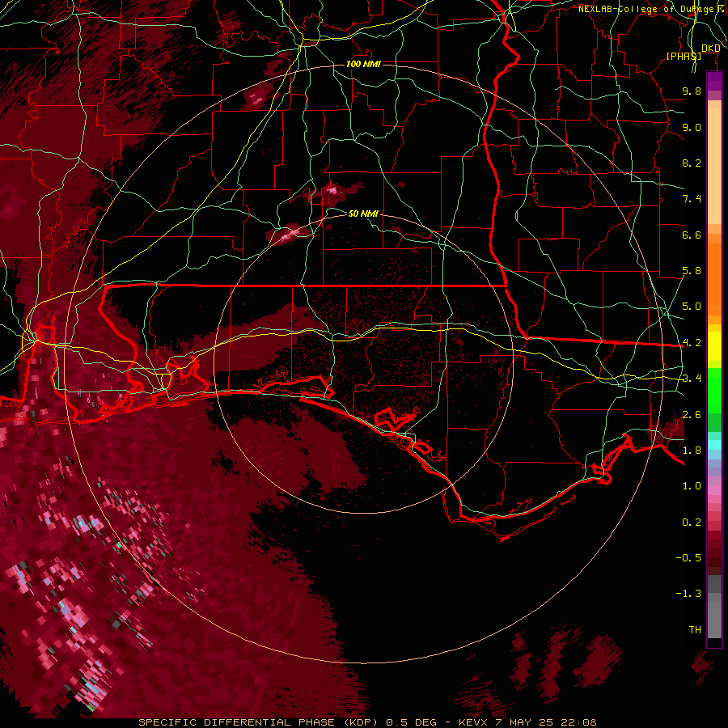
Task: Select the -1.3 scale label
Action: [688, 594]
